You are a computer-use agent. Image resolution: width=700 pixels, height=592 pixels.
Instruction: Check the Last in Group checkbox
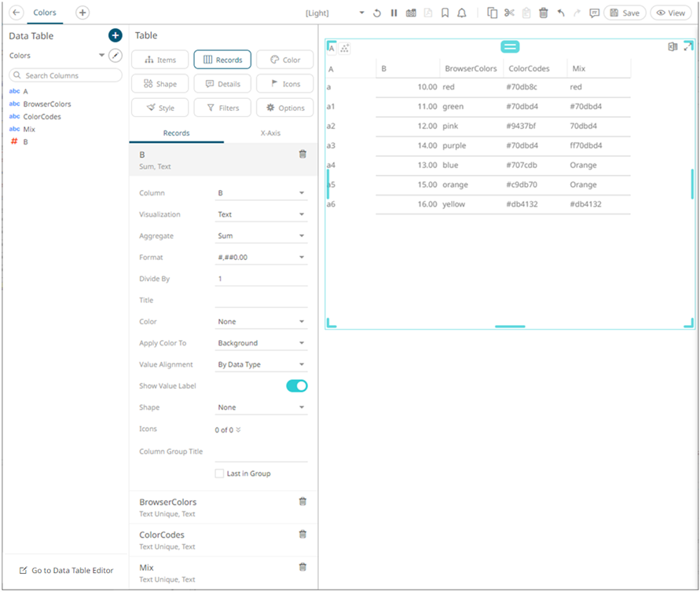pos(220,473)
